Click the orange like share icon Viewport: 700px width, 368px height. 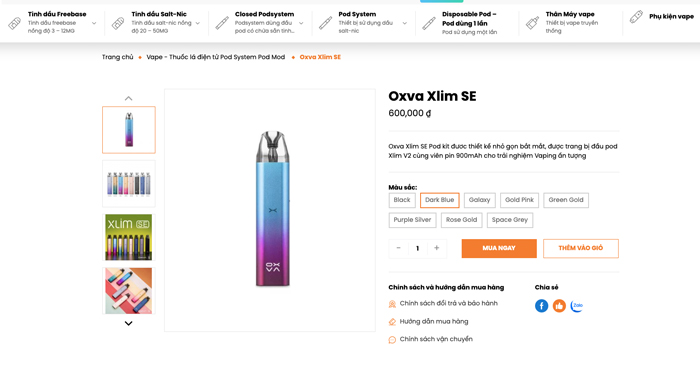point(559,306)
